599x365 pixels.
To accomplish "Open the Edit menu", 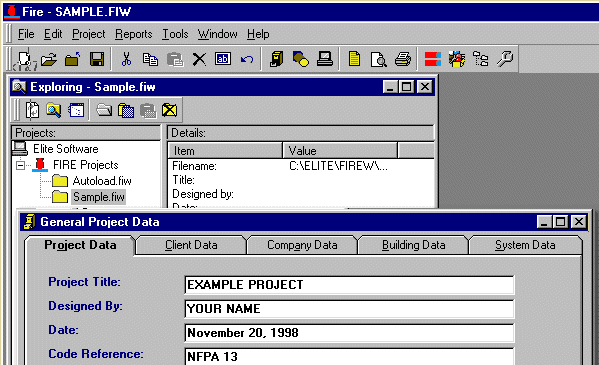I will (x=53, y=34).
